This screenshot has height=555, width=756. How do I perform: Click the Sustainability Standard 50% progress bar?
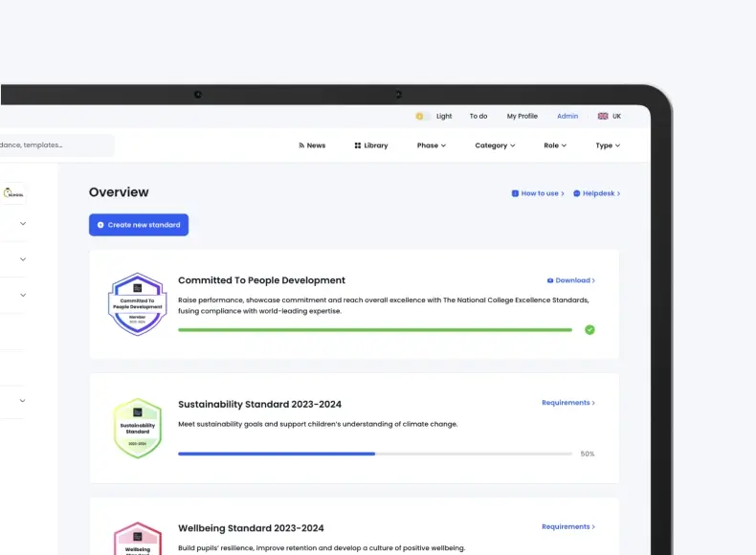pos(375,454)
